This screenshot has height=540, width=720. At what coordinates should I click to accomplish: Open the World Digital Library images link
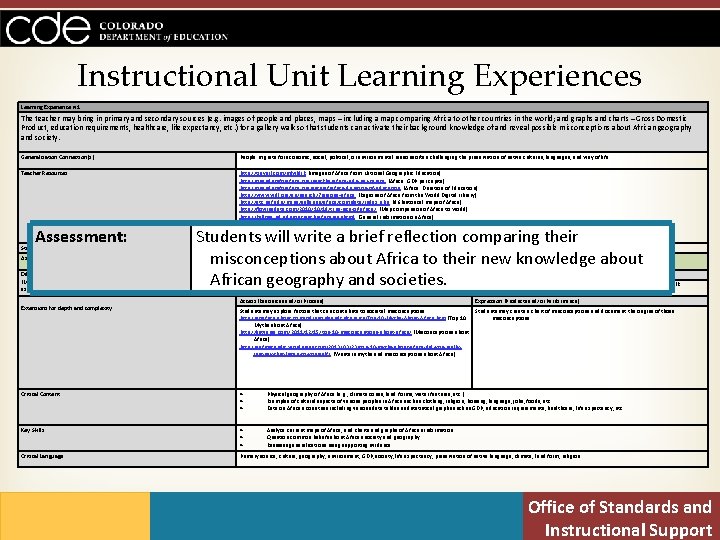coord(298,195)
